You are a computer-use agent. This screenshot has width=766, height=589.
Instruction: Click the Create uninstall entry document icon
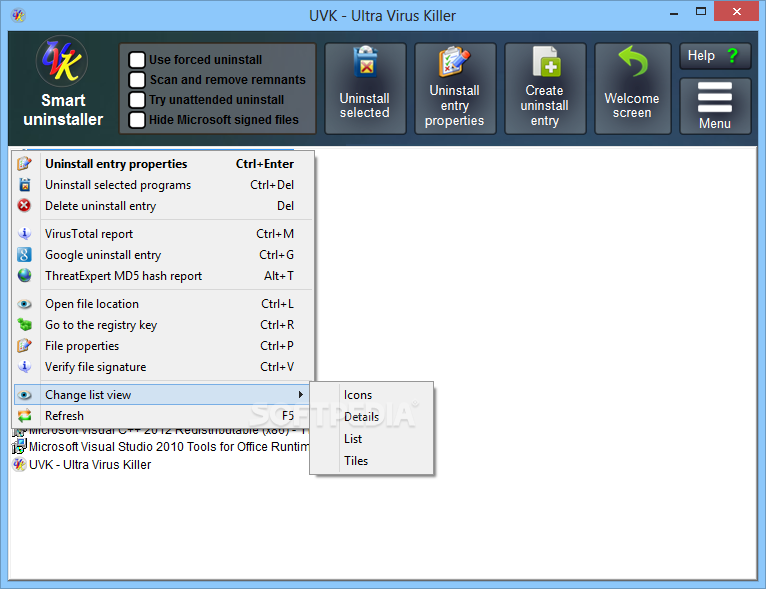(546, 62)
